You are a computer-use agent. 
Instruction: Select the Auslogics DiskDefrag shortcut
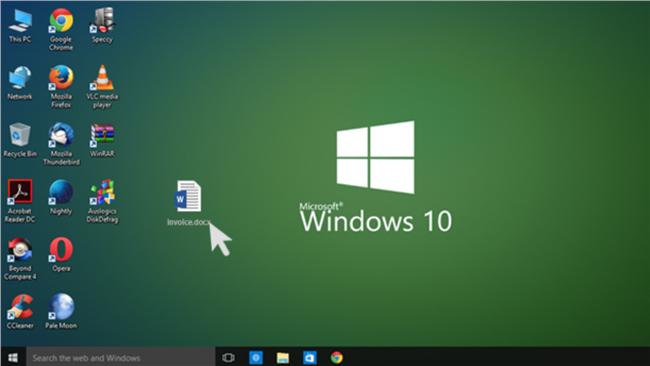[x=102, y=201]
